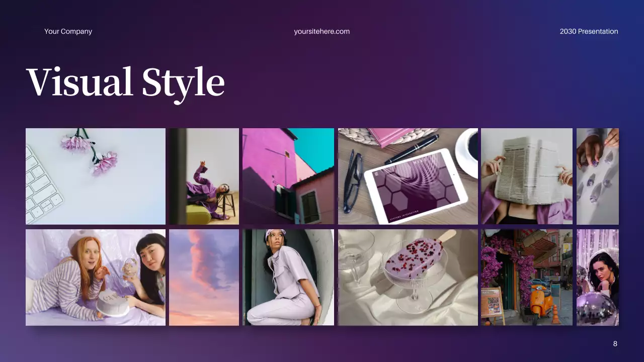Select the Visual Style heading
644x362 pixels.
[x=125, y=81]
